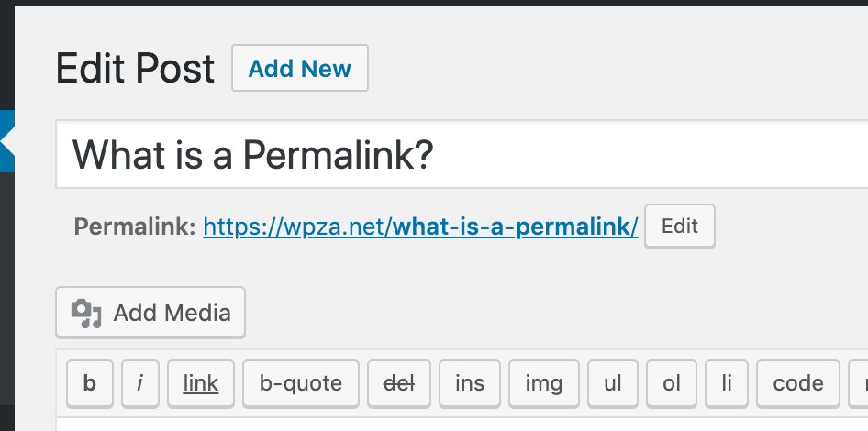The image size is (868, 431).
Task: Click into the text editor area below the toolbar
Action: point(459,424)
